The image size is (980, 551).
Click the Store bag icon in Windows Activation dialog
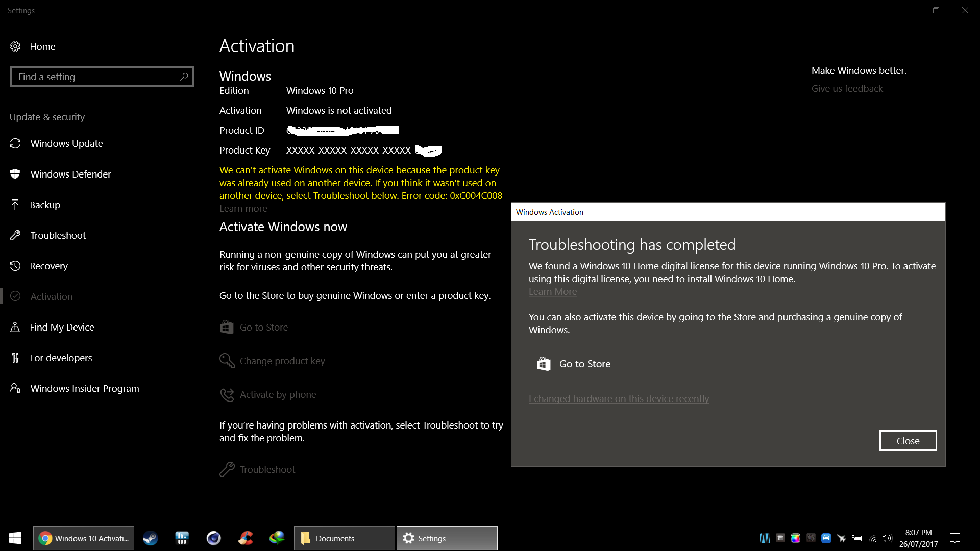click(544, 364)
